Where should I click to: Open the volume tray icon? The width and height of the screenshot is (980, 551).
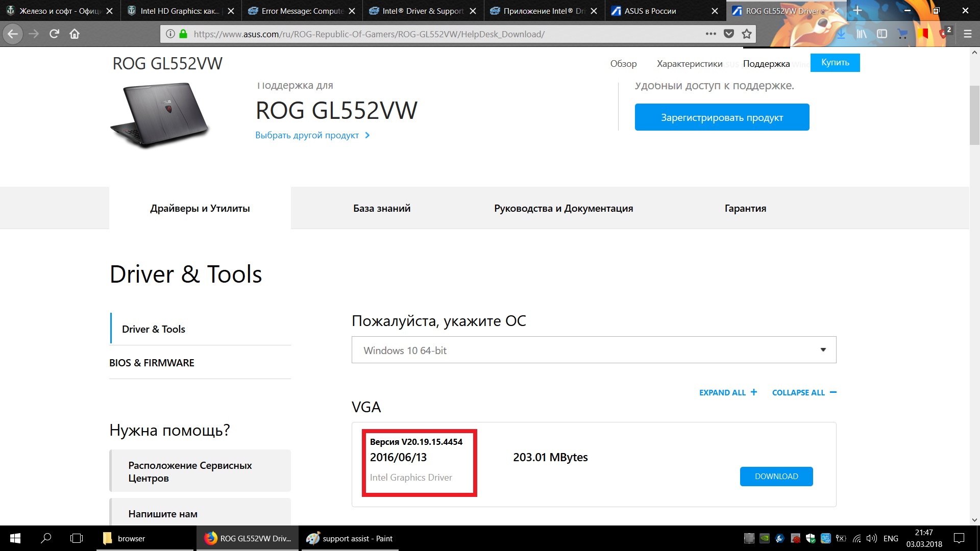pyautogui.click(x=872, y=538)
